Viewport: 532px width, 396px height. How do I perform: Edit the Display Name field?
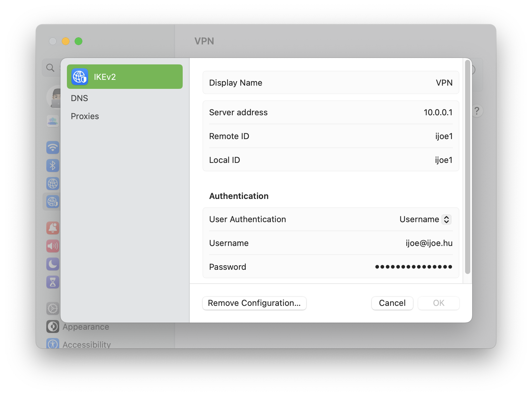[331, 83]
